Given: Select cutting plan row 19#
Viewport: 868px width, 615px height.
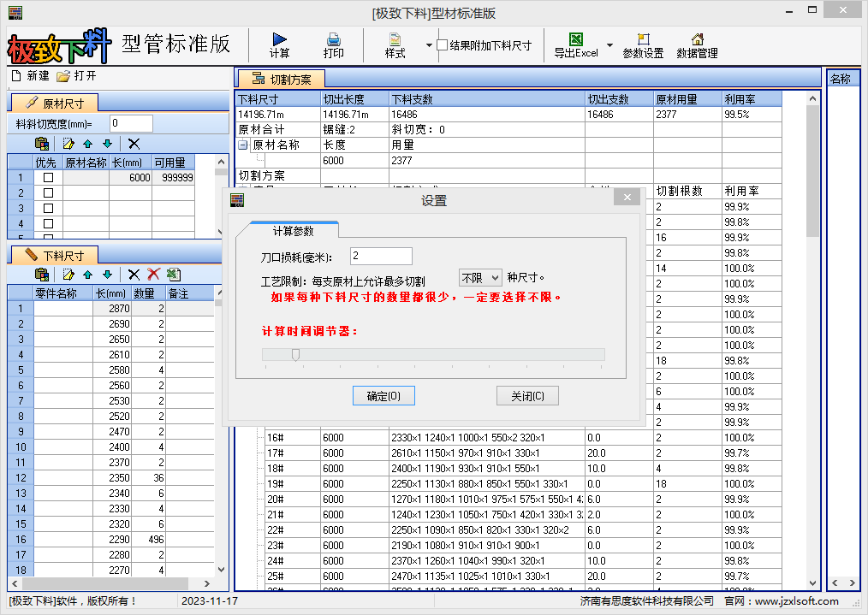Looking at the screenshot, I should 523,484.
